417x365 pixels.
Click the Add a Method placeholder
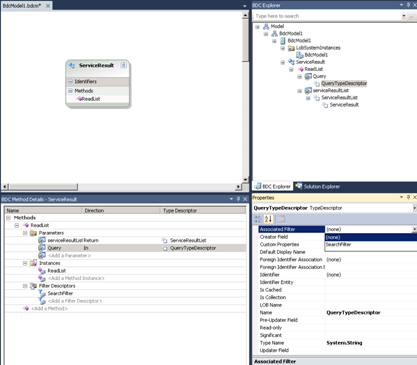click(49, 309)
